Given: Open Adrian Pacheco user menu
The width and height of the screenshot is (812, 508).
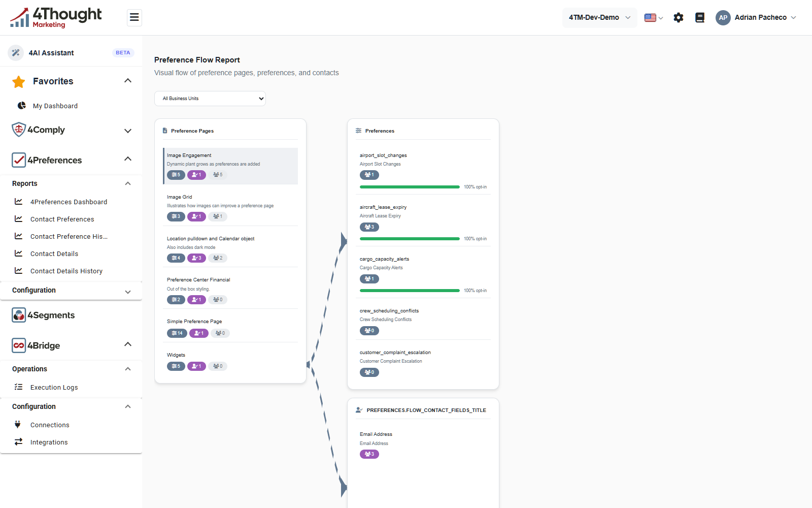Looking at the screenshot, I should 756,18.
